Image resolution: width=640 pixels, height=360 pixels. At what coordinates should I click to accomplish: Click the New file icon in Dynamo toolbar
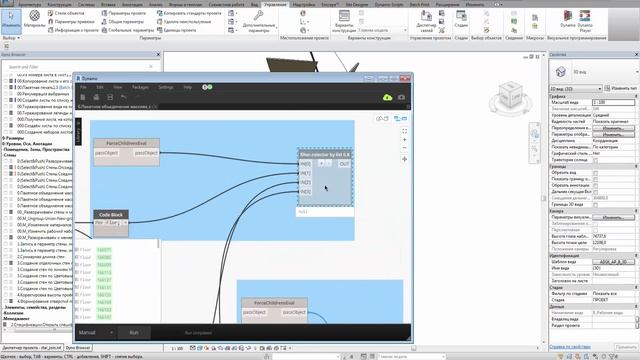pos(83,97)
